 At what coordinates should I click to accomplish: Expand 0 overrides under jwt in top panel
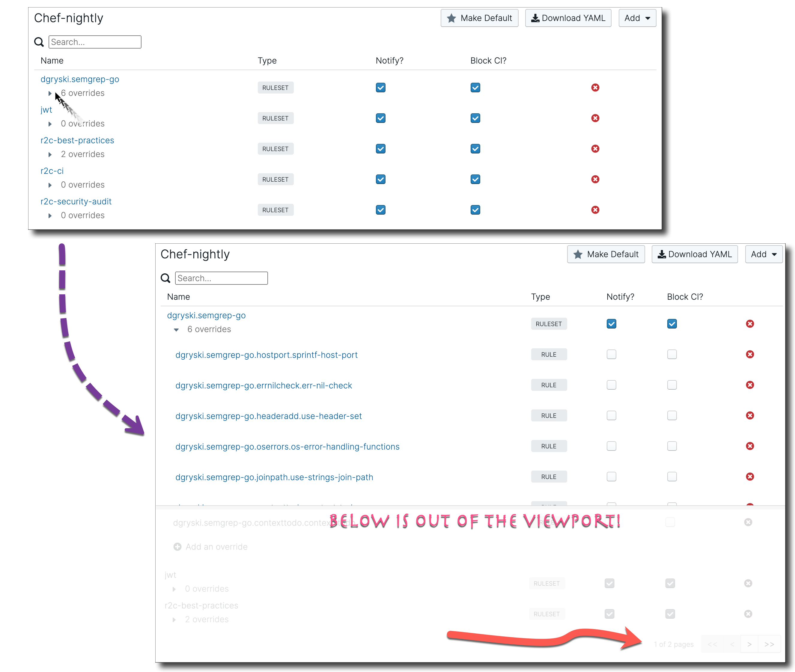pos(50,124)
